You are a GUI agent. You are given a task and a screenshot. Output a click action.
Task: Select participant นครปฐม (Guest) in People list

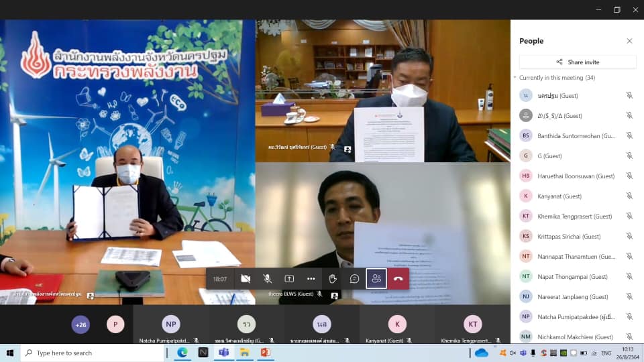tap(578, 96)
